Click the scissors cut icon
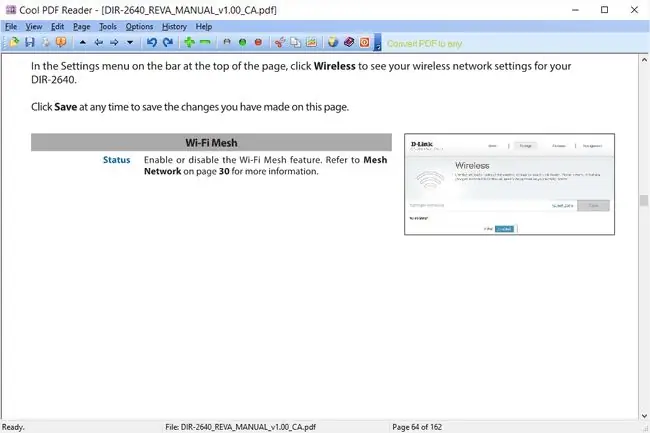The height and width of the screenshot is (433, 650). click(x=280, y=42)
